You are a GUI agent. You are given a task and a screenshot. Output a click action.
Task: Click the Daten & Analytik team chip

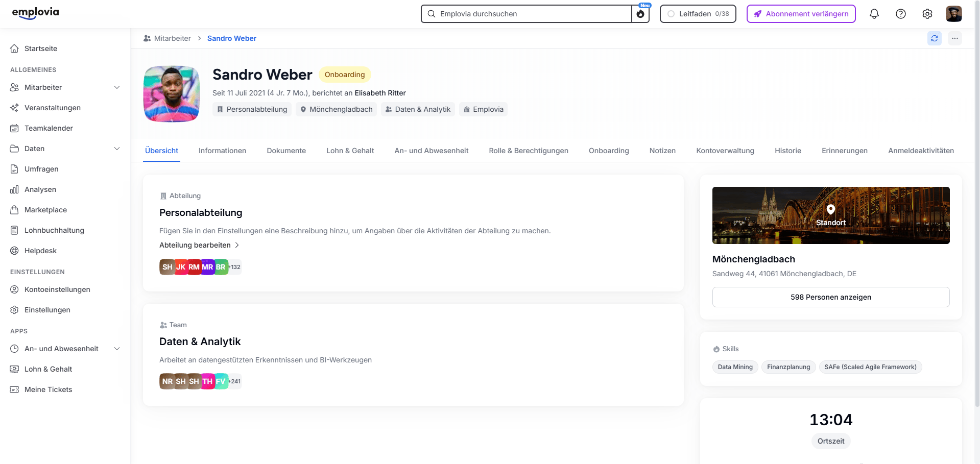(x=418, y=109)
